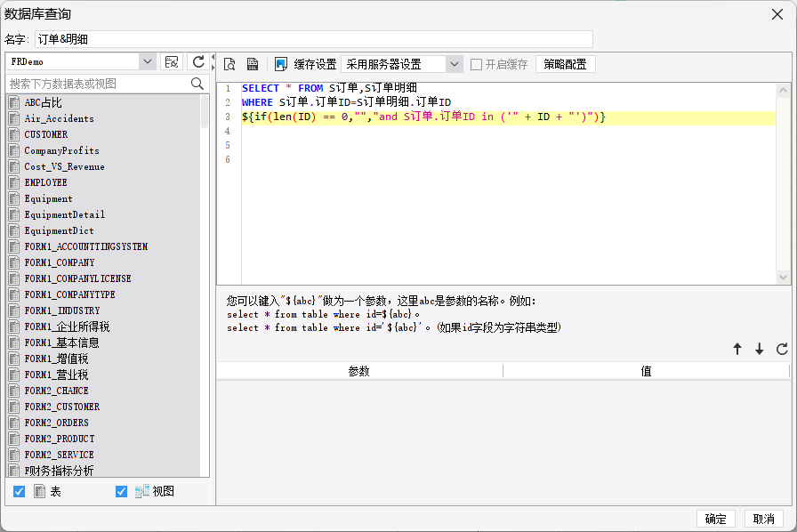The image size is (797, 532).
Task: Click the table icon beside 表 label
Action: (x=40, y=491)
